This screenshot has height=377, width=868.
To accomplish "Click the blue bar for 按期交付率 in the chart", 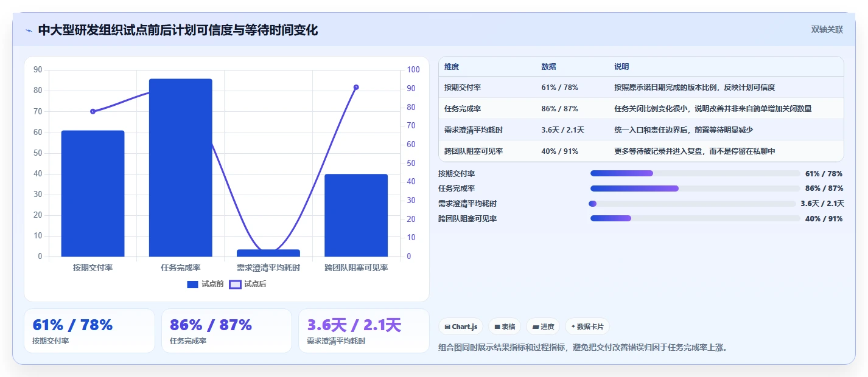I will click(93, 193).
